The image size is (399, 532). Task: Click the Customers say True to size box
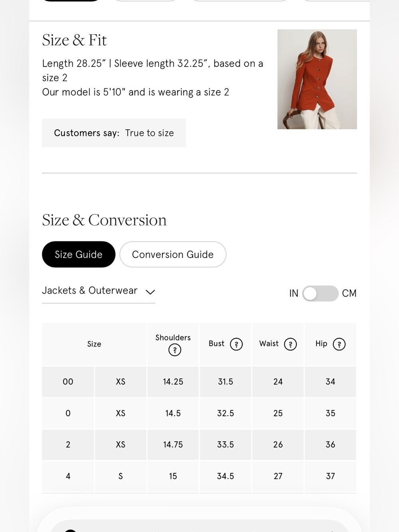tap(114, 133)
